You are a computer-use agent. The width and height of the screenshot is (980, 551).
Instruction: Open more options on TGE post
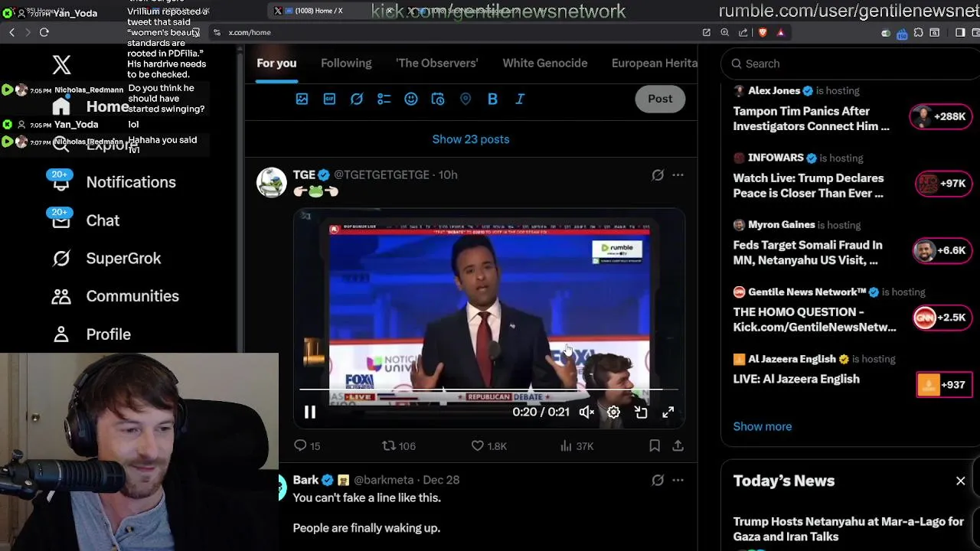point(678,175)
